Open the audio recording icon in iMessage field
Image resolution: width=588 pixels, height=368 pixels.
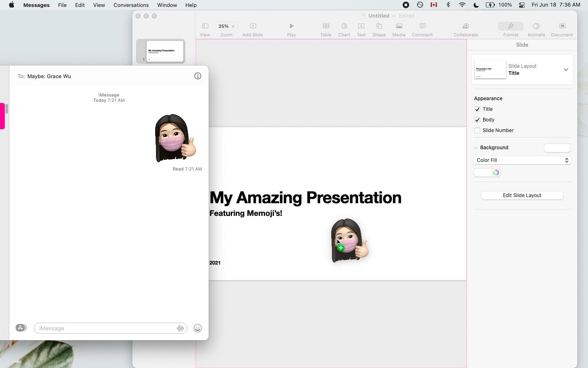click(180, 328)
